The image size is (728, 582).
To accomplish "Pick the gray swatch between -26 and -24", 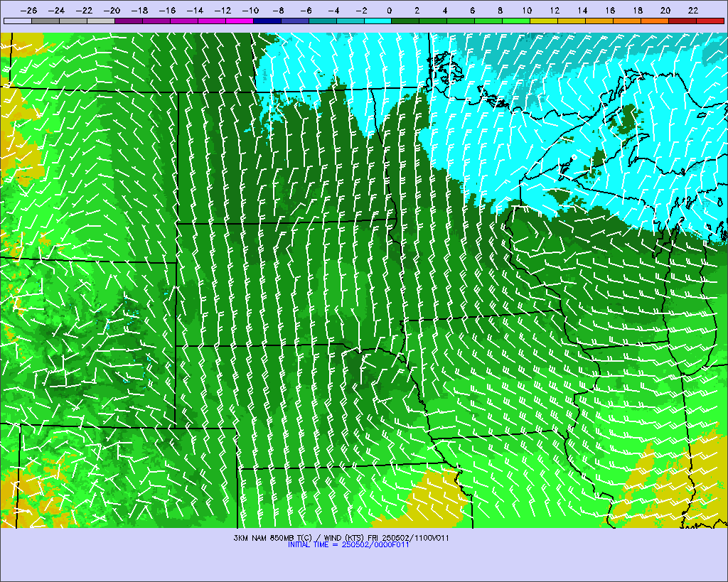I will (45, 21).
